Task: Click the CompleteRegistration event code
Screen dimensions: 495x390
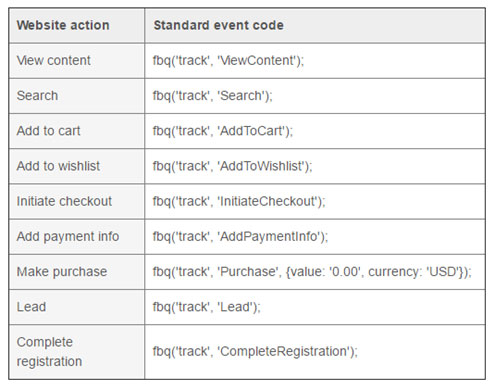Action: 255,352
